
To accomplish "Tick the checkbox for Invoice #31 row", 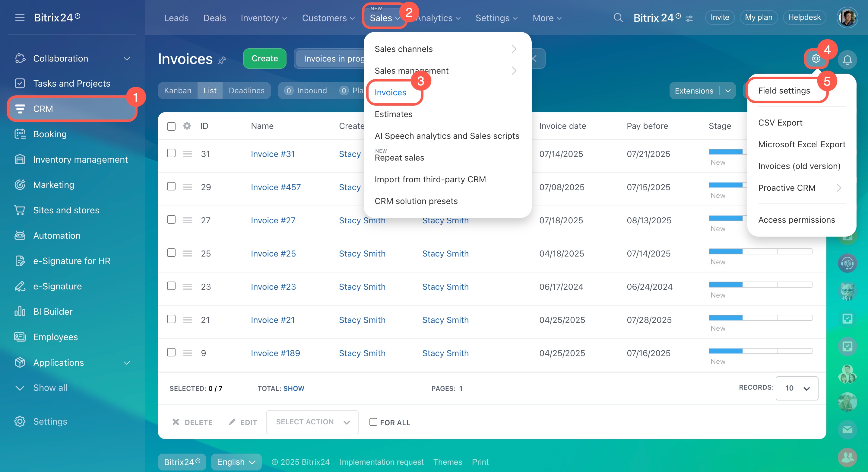I will tap(171, 153).
